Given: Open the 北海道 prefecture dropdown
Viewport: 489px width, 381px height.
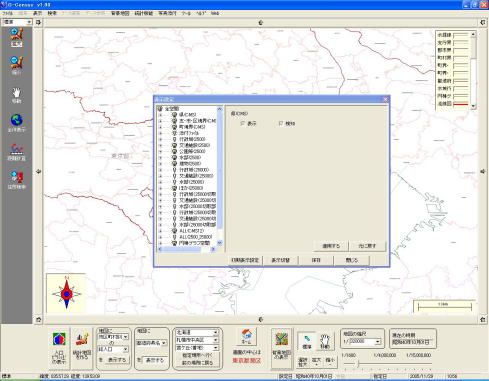Looking at the screenshot, I should point(197,332).
